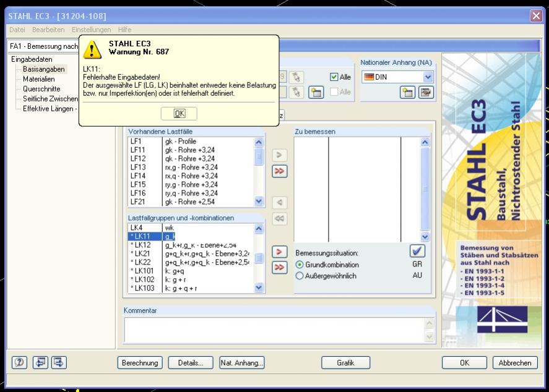Click Eingabedaten tree root

point(32,59)
